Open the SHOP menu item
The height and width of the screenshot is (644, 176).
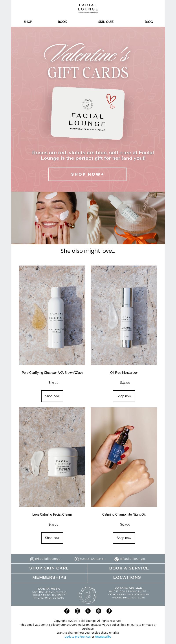pos(28,22)
